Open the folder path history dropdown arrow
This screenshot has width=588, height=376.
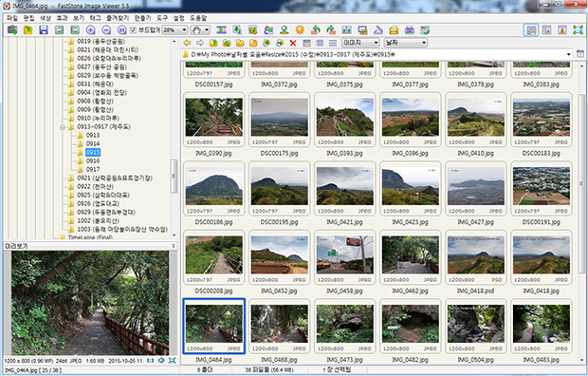click(568, 54)
